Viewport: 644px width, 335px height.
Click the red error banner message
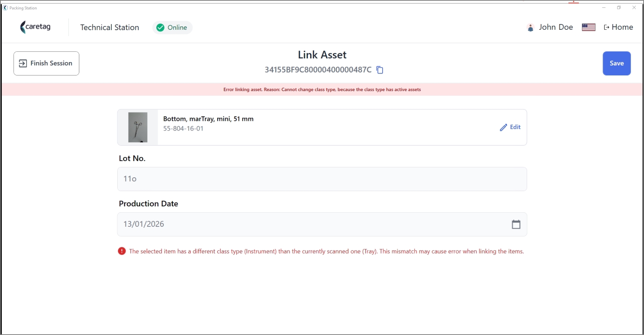point(322,90)
